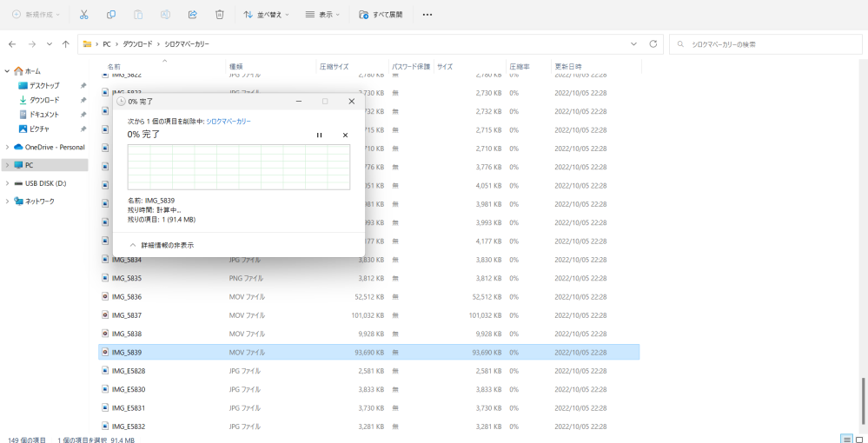Click the シロクマベーカリー link in the dialog

click(x=229, y=121)
